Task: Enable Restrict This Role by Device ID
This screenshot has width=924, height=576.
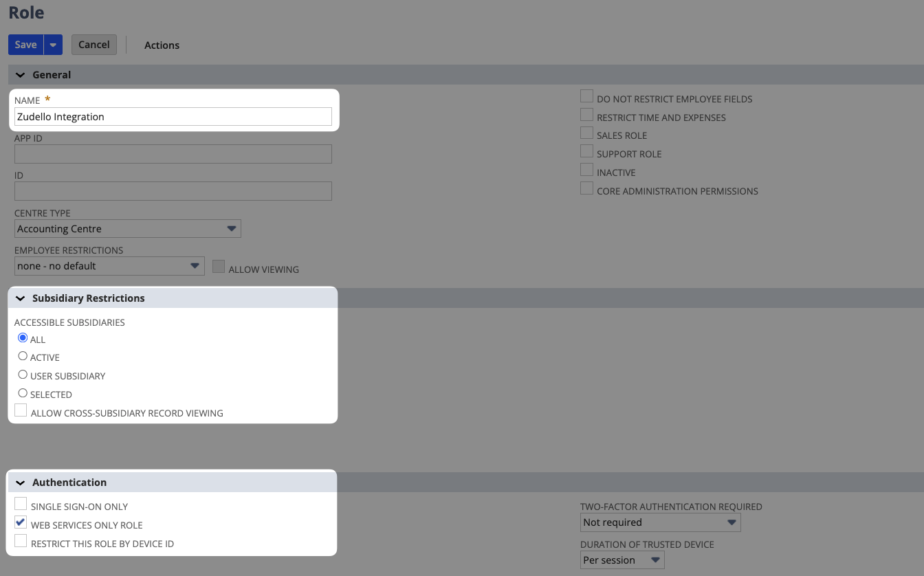Action: point(21,541)
